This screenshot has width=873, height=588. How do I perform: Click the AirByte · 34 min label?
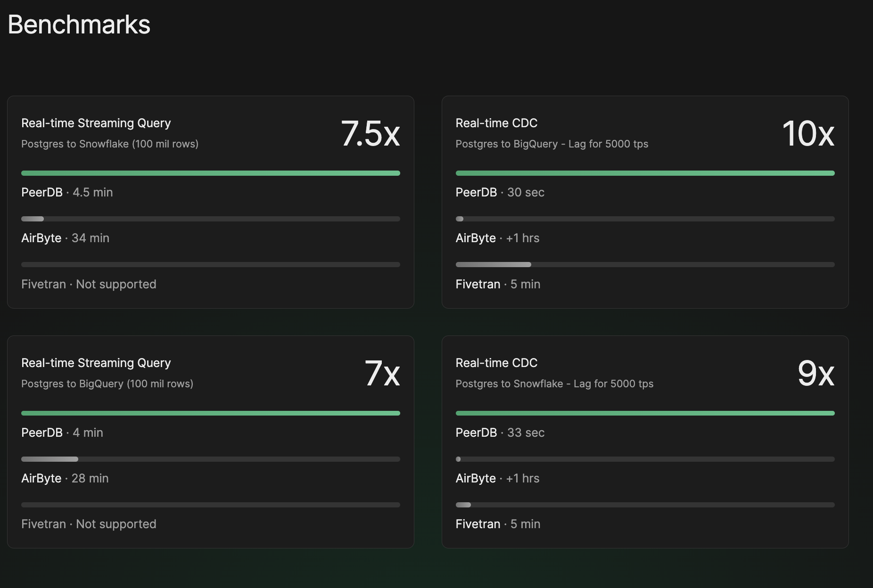tap(66, 238)
